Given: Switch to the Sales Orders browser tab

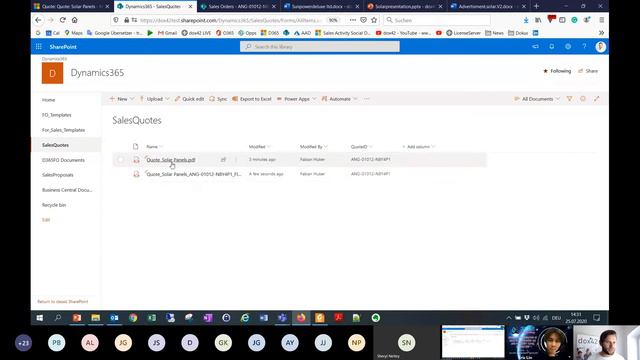Looking at the screenshot, I should (x=238, y=7).
